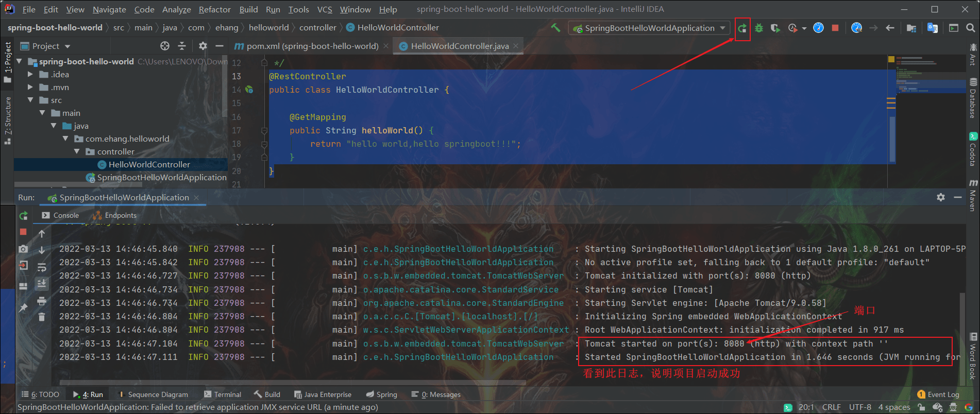Open the Sequence Diagram tool window
The width and height of the screenshot is (980, 414).
click(x=153, y=394)
